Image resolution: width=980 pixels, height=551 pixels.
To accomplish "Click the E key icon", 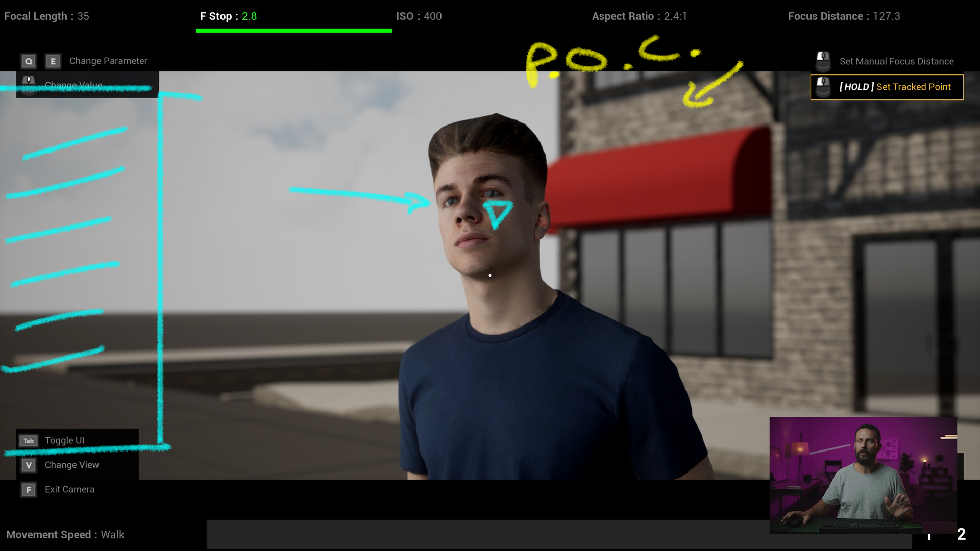I will coord(53,61).
